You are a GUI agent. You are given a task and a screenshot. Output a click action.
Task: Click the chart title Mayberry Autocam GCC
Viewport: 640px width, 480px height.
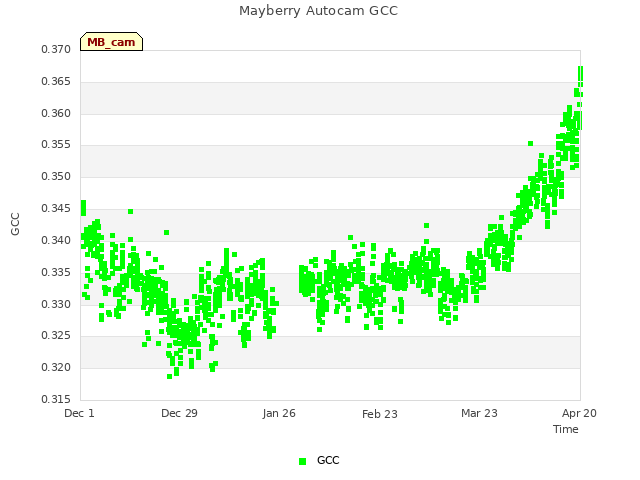pos(318,11)
